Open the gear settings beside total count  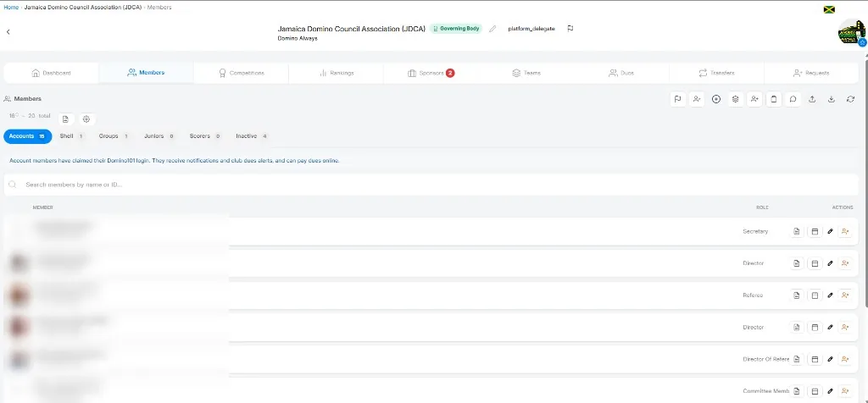click(86, 119)
